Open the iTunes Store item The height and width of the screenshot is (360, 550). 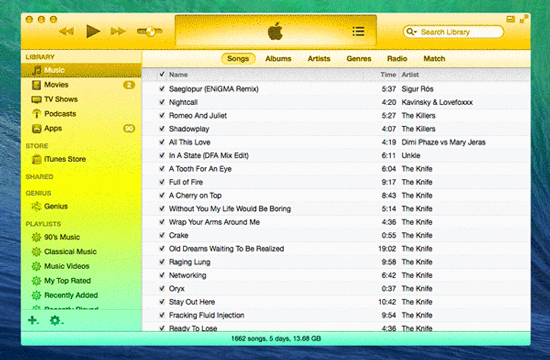[59, 159]
